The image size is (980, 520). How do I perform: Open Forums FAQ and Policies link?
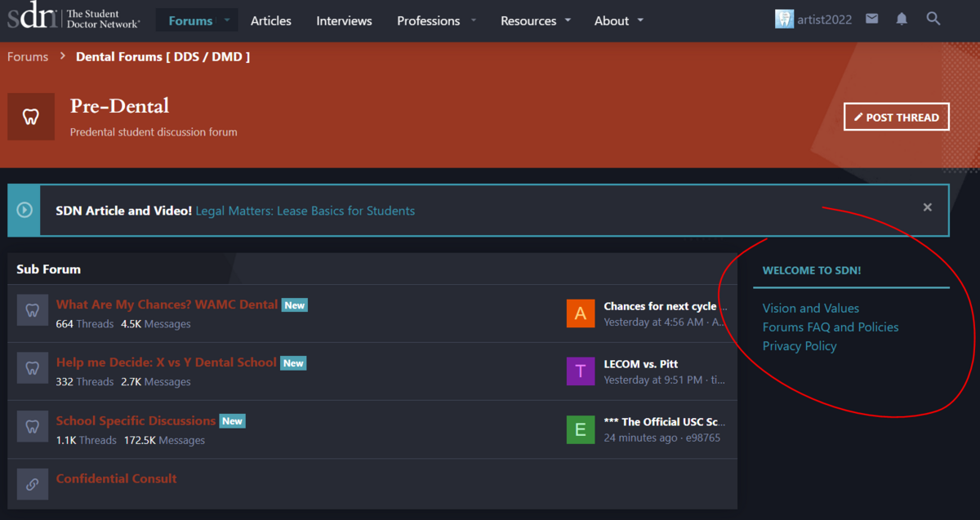(830, 327)
